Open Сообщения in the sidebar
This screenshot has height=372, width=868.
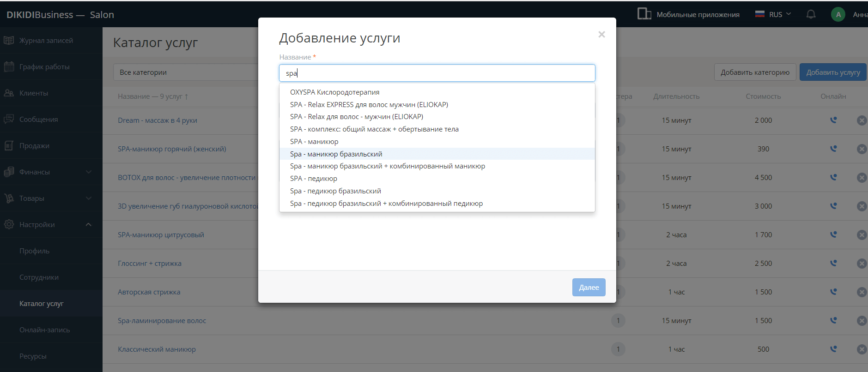(38, 120)
